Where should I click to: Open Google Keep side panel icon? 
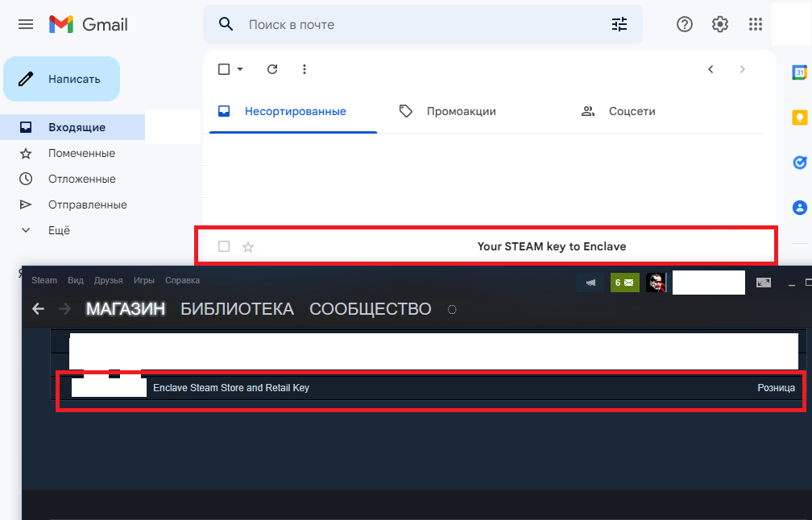coord(800,118)
